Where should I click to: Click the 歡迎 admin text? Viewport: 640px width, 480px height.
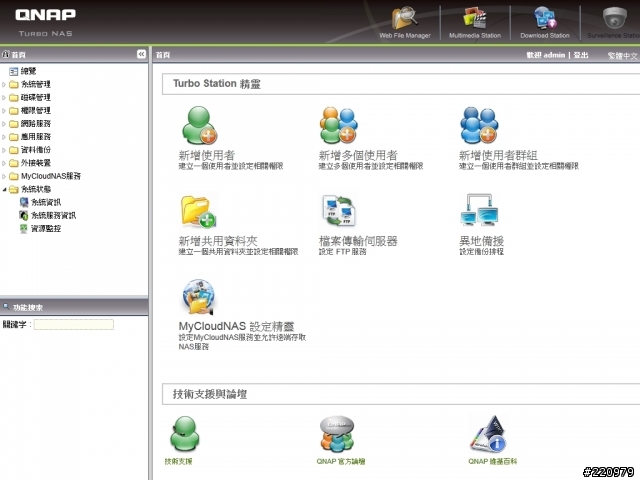tap(546, 55)
